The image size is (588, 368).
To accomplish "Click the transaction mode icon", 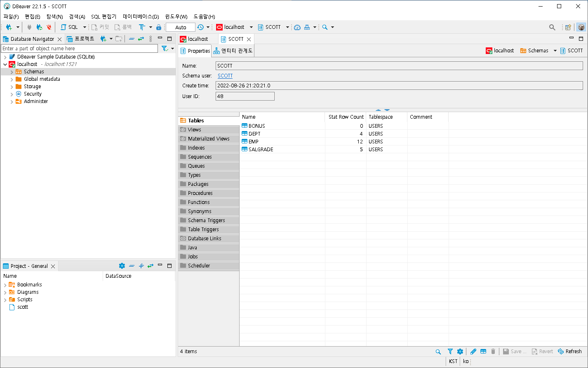I will point(142,27).
